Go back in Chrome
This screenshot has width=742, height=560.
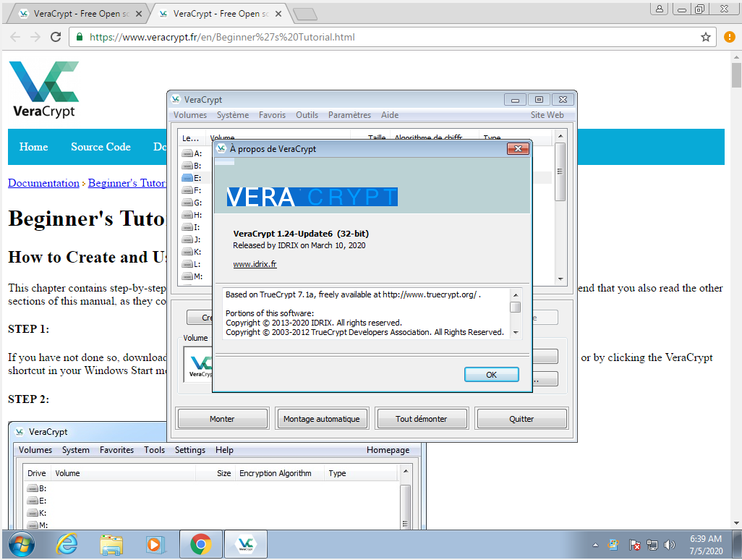point(15,37)
